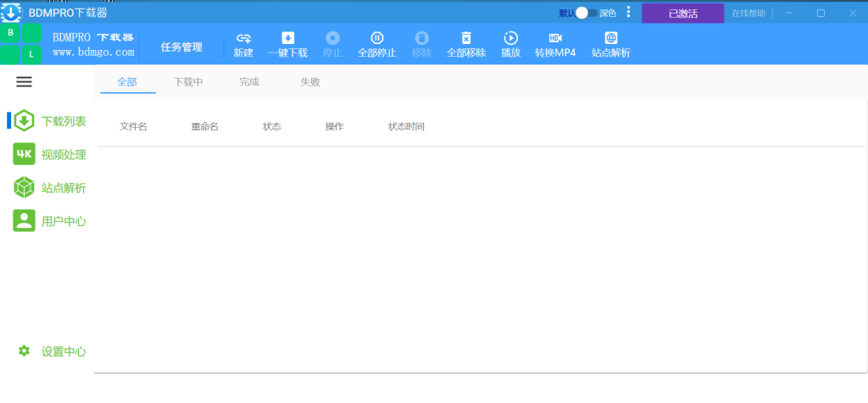
Task: Click the 状态 column header
Action: [272, 127]
